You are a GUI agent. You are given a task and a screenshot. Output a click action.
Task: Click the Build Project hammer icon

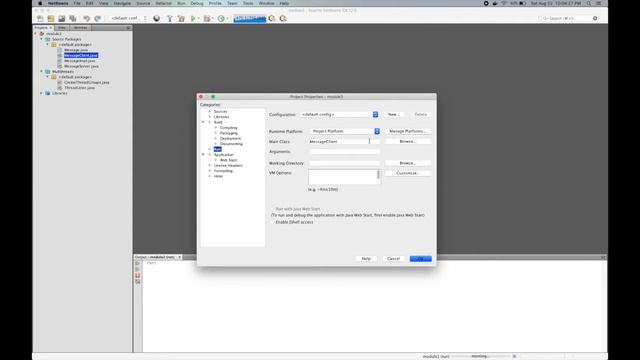coord(170,18)
